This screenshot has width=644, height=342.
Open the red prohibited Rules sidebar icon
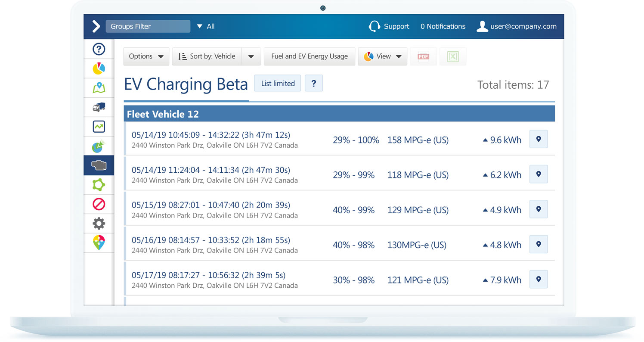coord(99,204)
